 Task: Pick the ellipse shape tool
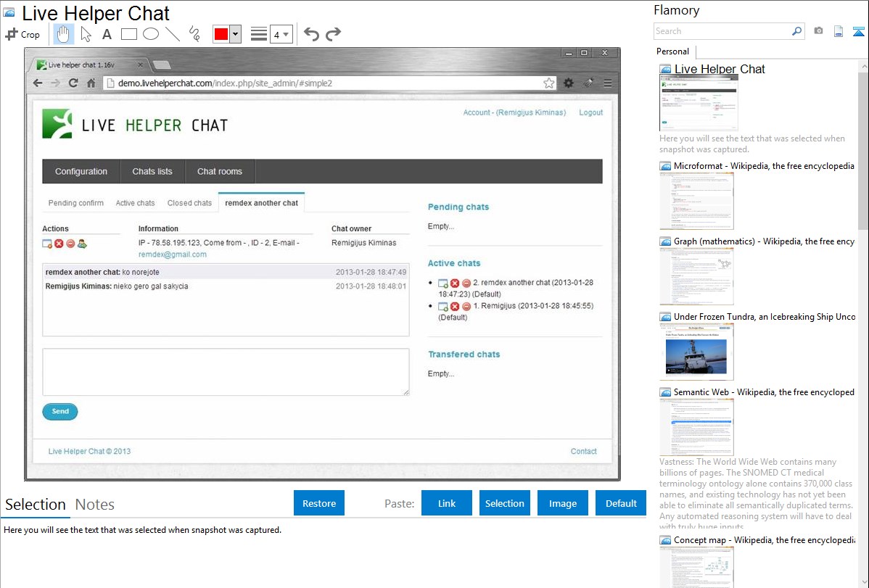[151, 34]
